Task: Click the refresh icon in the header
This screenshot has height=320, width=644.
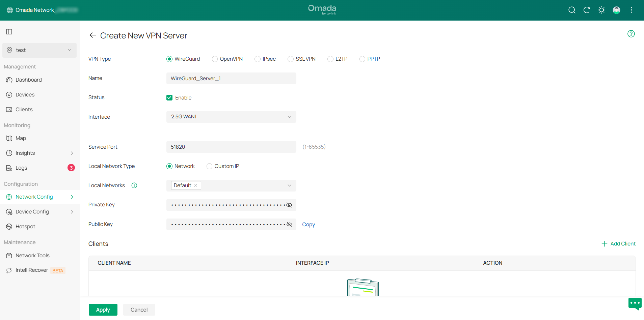Action: point(587,10)
